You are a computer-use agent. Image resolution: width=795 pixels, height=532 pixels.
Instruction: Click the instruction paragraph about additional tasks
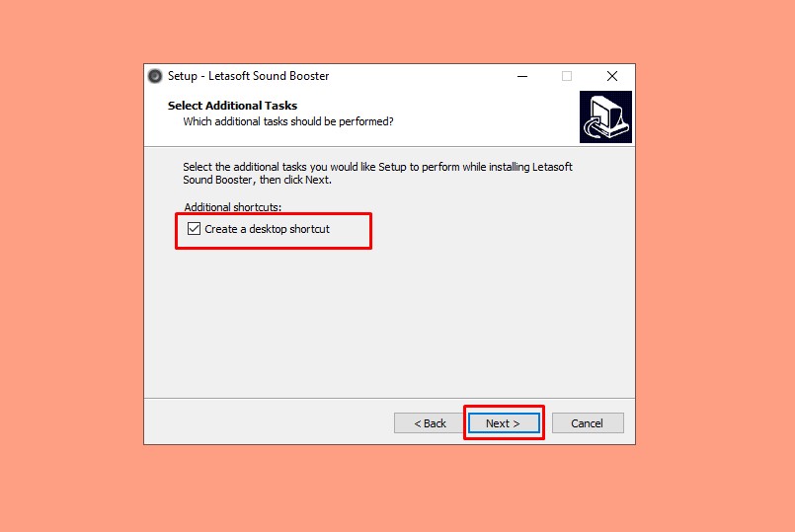point(377,174)
